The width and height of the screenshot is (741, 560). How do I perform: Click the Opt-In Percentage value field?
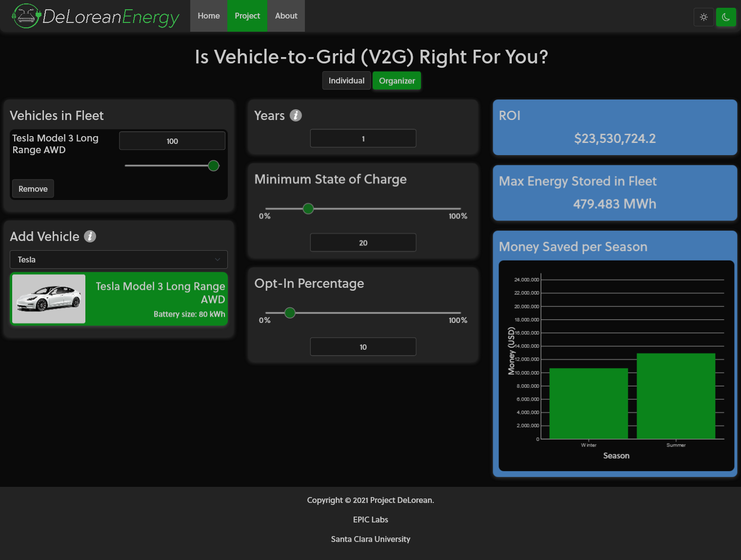(x=363, y=347)
